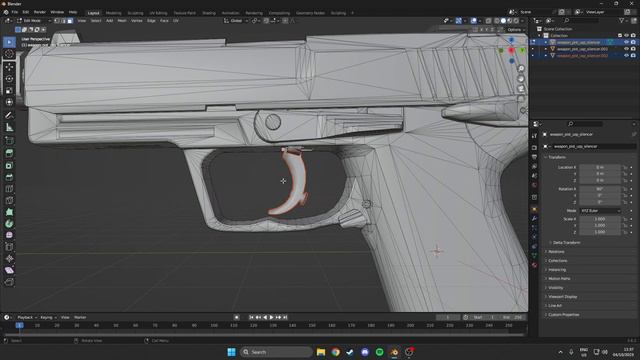Select the Rip Region tool
640x360 pixels.
coord(9,282)
